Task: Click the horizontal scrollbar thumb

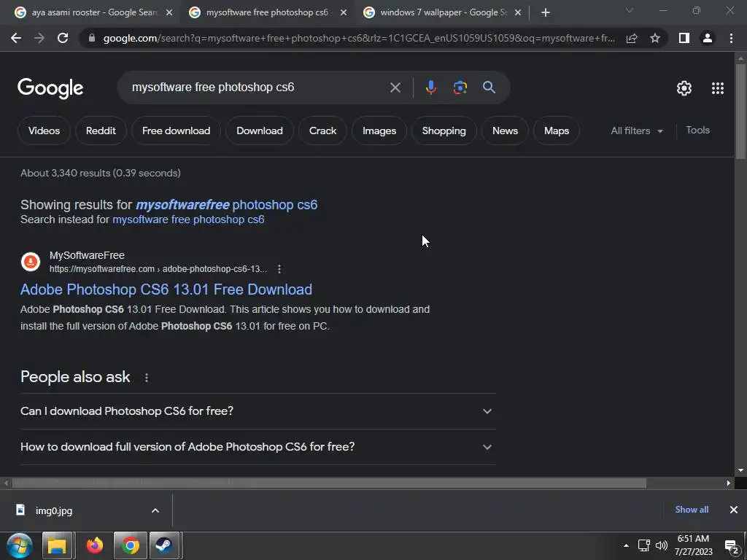Action: click(x=329, y=483)
